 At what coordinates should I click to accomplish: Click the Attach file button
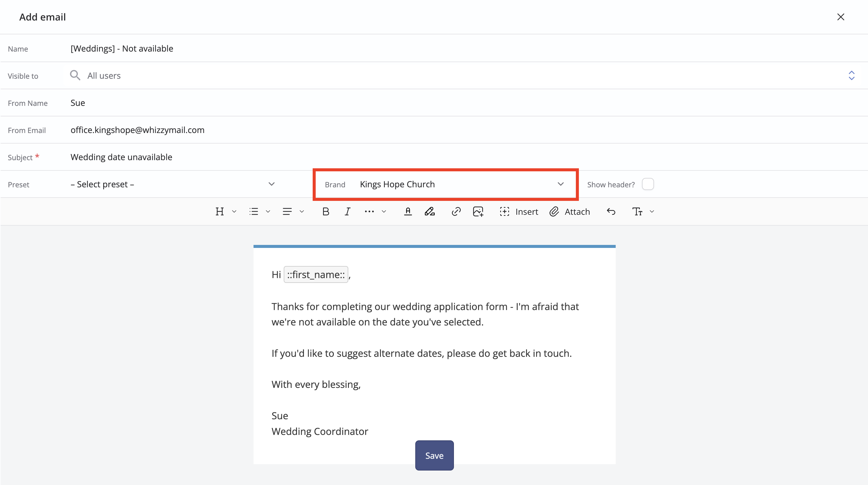pyautogui.click(x=570, y=211)
